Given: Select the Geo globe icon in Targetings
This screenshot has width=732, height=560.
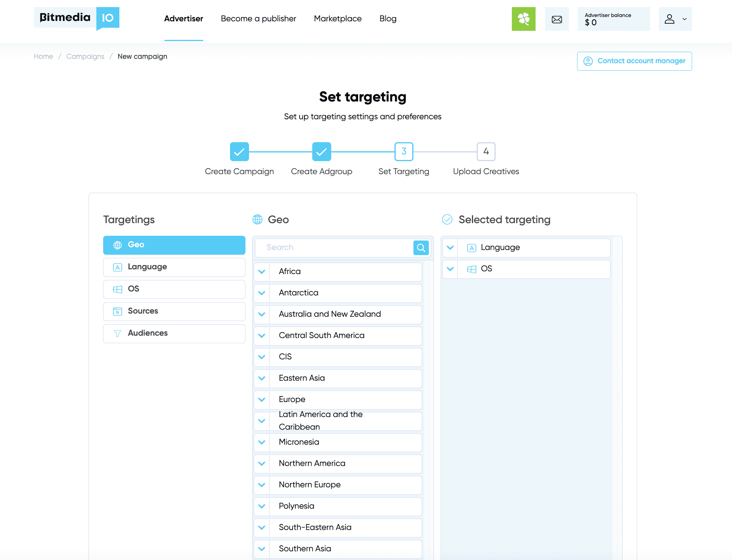Looking at the screenshot, I should pos(117,245).
